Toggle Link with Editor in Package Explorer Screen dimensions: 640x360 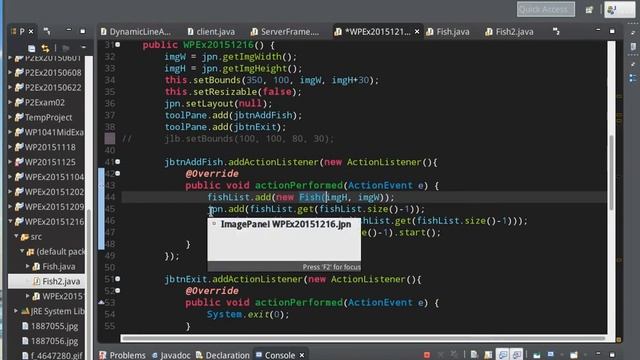coord(45,48)
